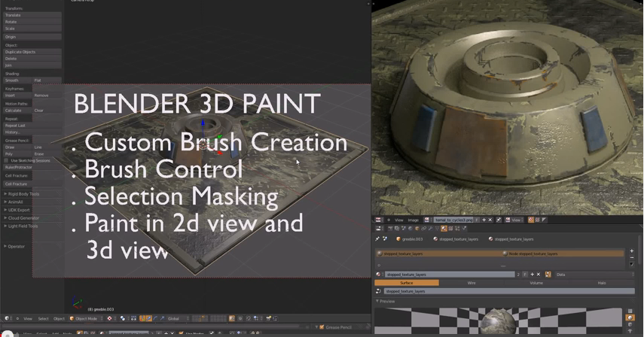Toggle the snap magnet icon
644x337 pixels.
(x=249, y=318)
